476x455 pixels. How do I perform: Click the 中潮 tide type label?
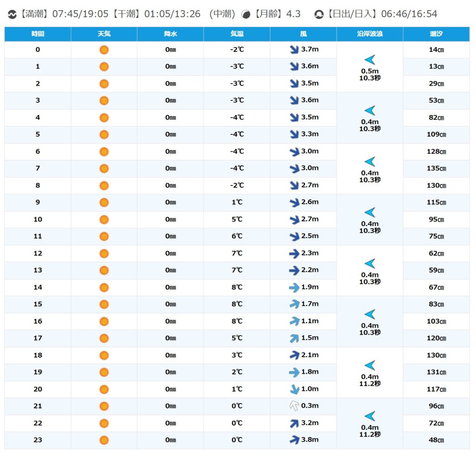pos(222,14)
